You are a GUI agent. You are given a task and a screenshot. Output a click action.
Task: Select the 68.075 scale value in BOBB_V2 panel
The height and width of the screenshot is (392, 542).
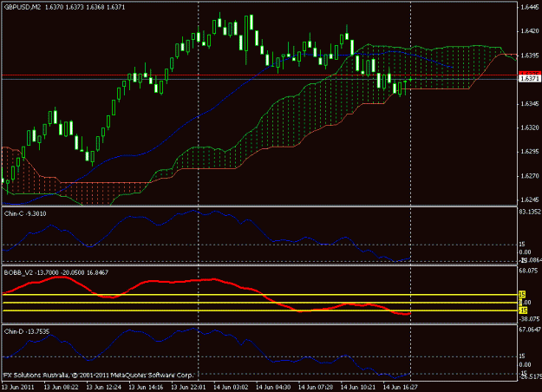tap(529, 270)
